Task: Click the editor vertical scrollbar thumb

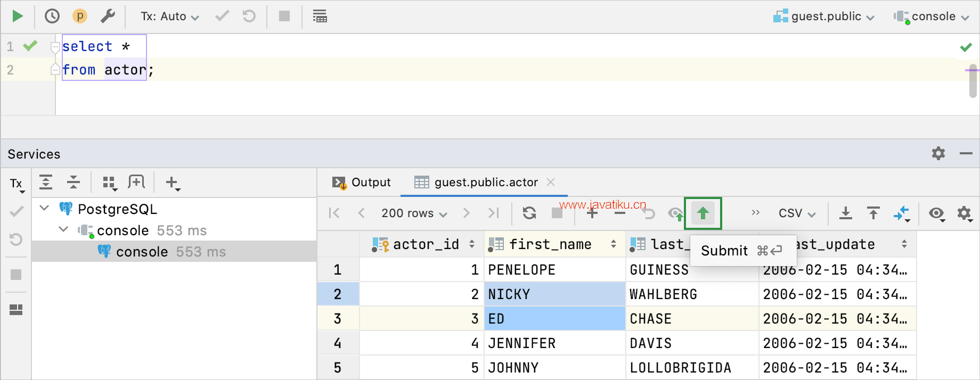Action: [973, 81]
